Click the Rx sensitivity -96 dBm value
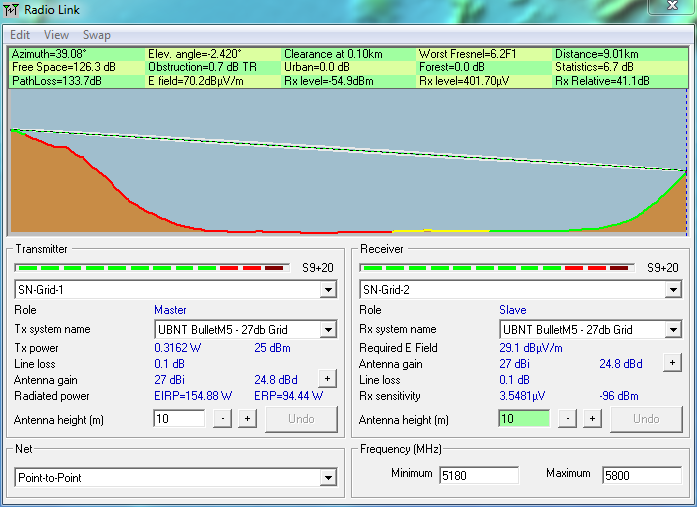This screenshot has width=697, height=507. (x=619, y=395)
